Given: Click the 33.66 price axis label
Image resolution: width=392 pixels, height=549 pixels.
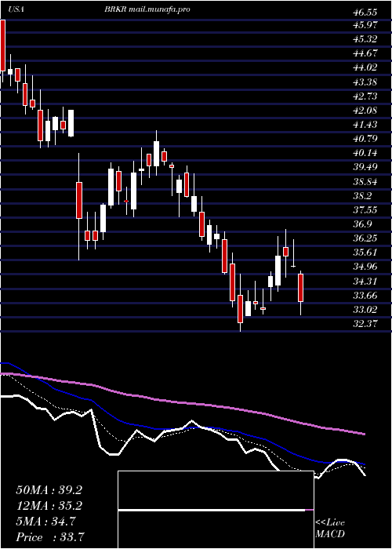Looking at the screenshot, I should 365,296.
